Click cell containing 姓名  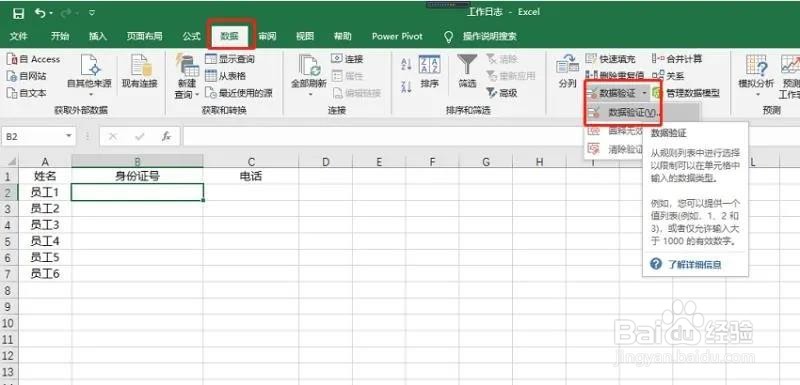[x=45, y=176]
